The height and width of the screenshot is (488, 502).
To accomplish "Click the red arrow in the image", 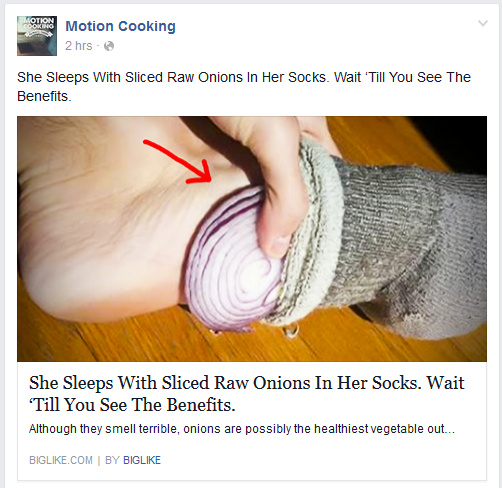I will coord(178,161).
